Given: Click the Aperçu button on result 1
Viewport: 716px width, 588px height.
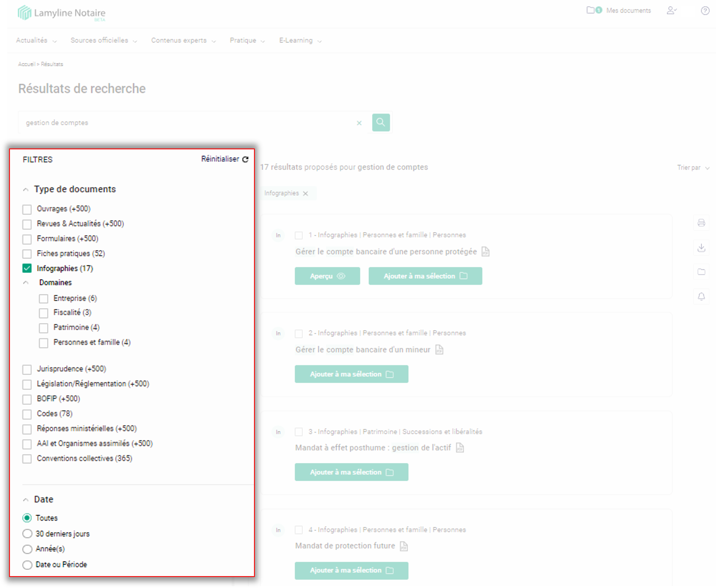Looking at the screenshot, I should pyautogui.click(x=327, y=276).
